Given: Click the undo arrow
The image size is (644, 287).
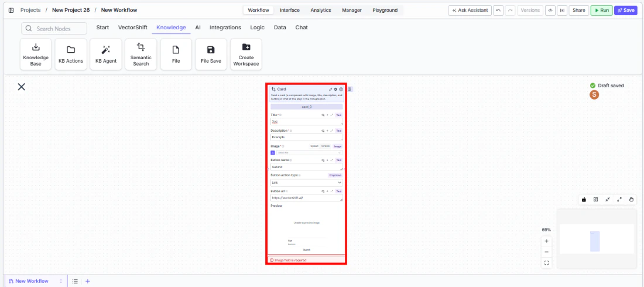Looking at the screenshot, I should coord(498,11).
